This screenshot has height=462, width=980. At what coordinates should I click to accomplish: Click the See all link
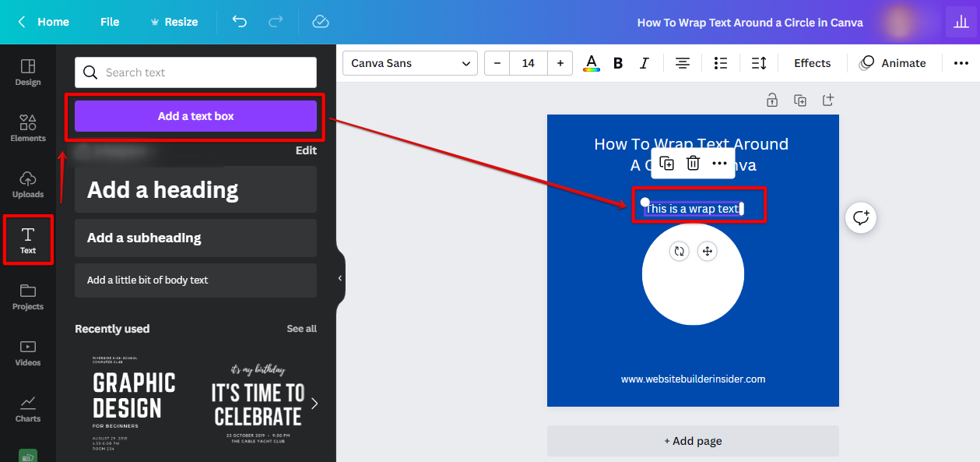301,329
